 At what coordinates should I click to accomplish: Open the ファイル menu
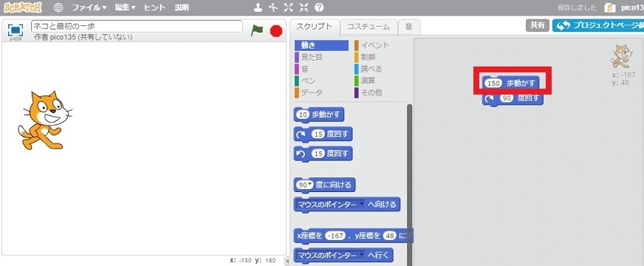tap(89, 7)
